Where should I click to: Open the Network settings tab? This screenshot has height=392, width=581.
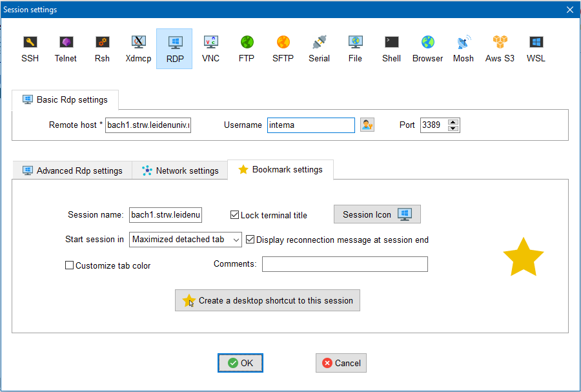point(180,170)
